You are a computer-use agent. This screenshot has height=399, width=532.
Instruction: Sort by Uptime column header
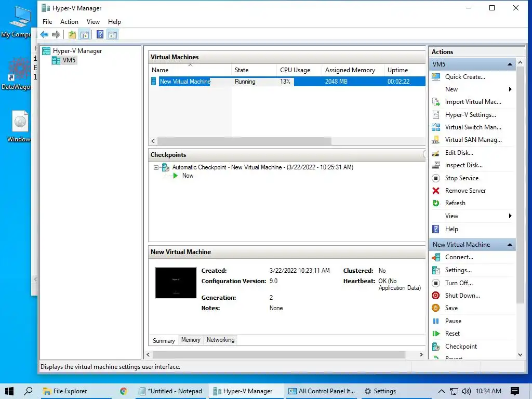coord(405,70)
